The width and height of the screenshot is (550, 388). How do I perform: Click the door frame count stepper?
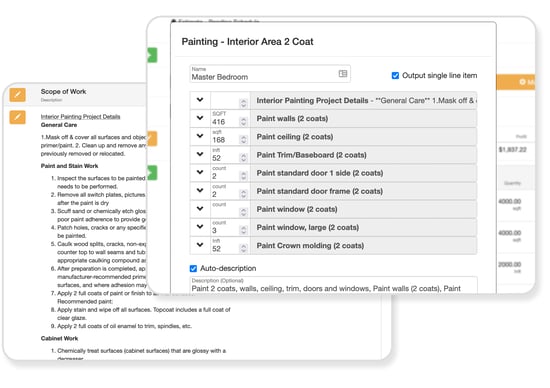pos(243,194)
